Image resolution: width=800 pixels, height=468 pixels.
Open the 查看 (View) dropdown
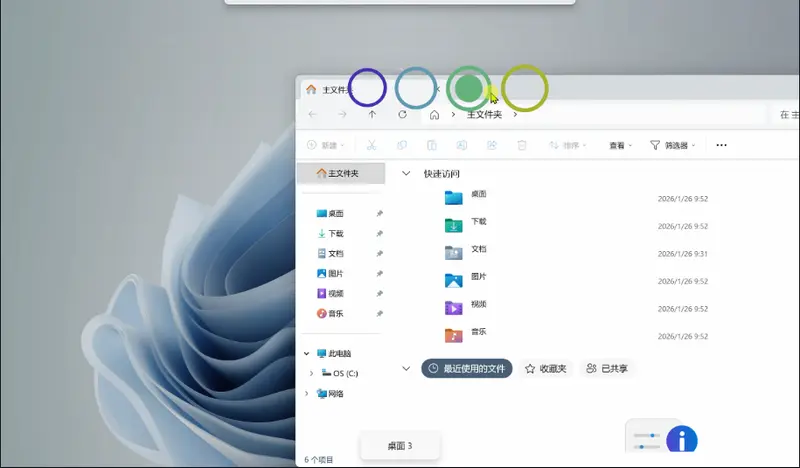click(x=620, y=145)
